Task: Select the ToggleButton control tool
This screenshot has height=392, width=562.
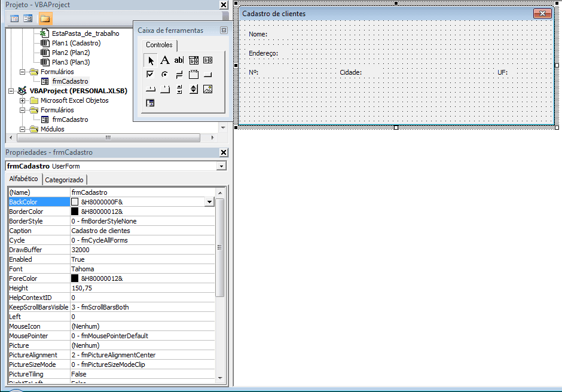Action: pos(179,74)
